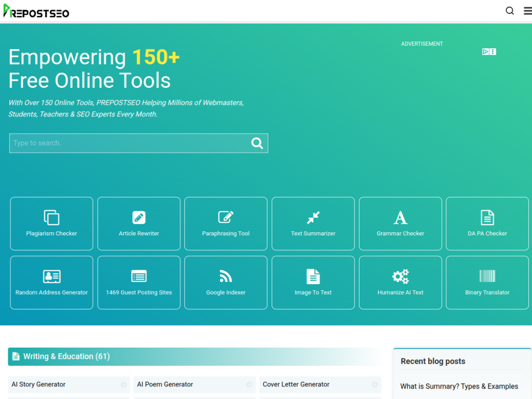Open the Google Indexer label link
This screenshot has width=532, height=399.
pyautogui.click(x=225, y=292)
